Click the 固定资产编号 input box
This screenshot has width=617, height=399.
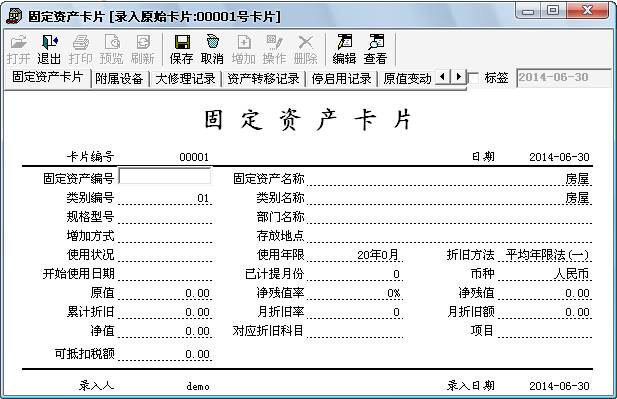164,176
